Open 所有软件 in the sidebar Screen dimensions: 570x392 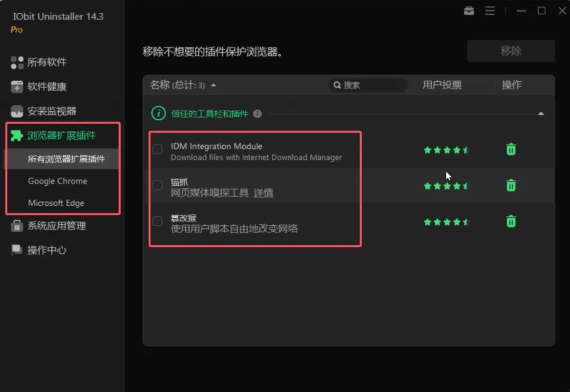point(46,62)
